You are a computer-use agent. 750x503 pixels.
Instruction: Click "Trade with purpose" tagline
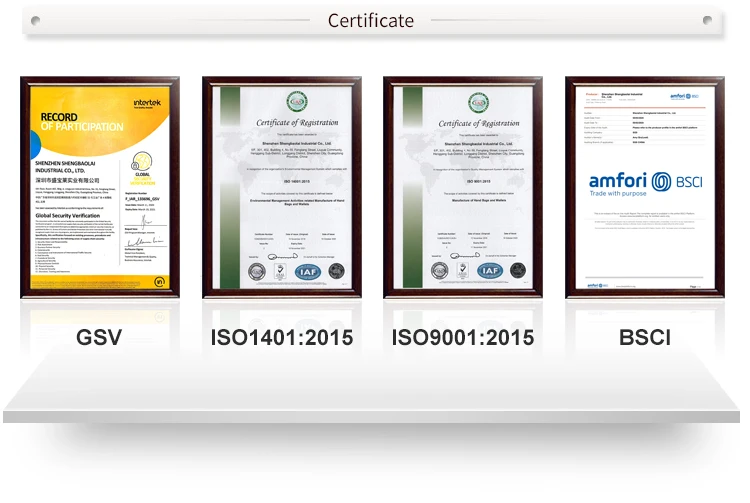(x=618, y=194)
